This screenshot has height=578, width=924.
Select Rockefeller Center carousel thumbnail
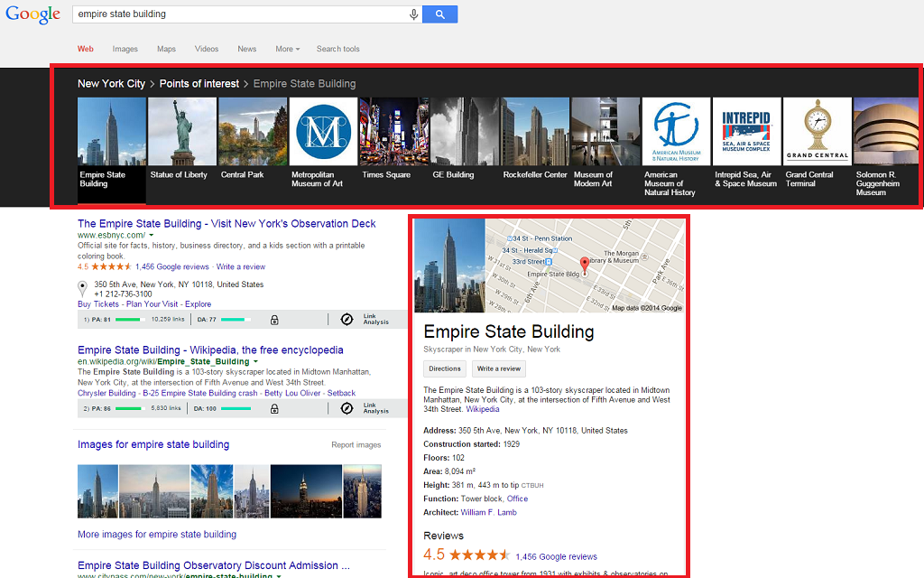535,132
